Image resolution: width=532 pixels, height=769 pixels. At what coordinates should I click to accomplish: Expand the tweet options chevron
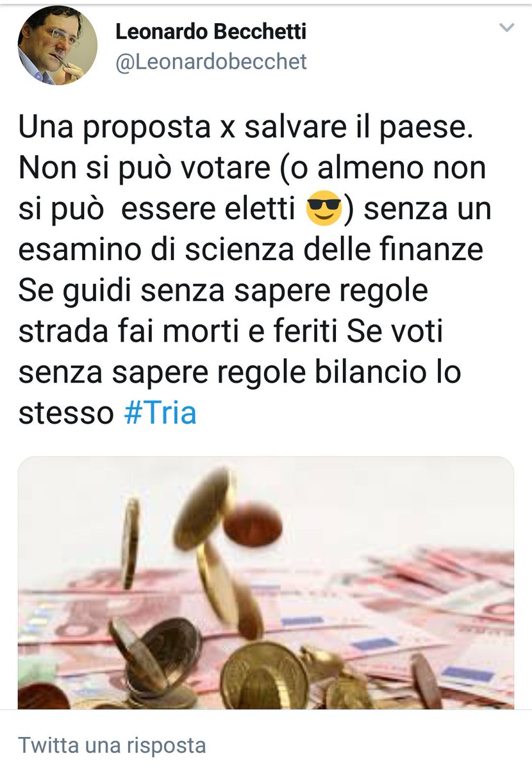pyautogui.click(x=506, y=28)
